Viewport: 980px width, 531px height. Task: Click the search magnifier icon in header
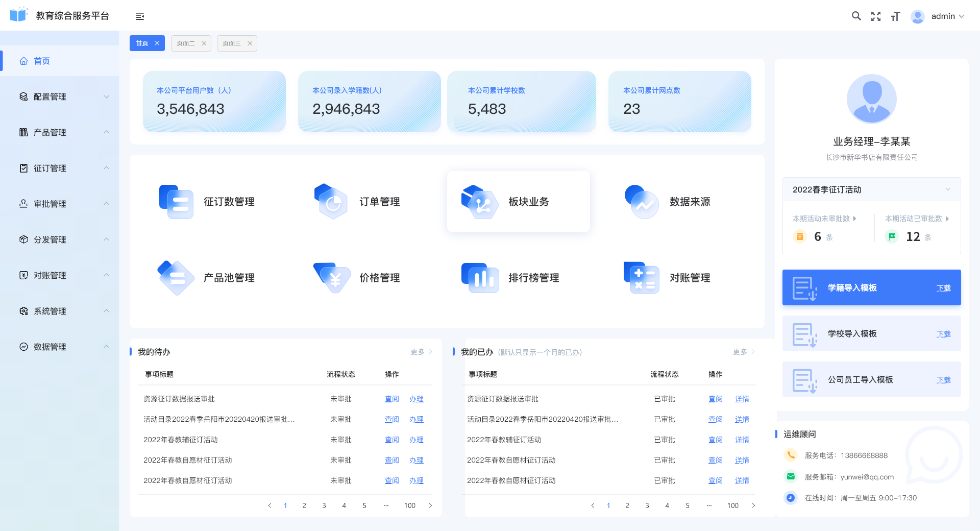856,16
